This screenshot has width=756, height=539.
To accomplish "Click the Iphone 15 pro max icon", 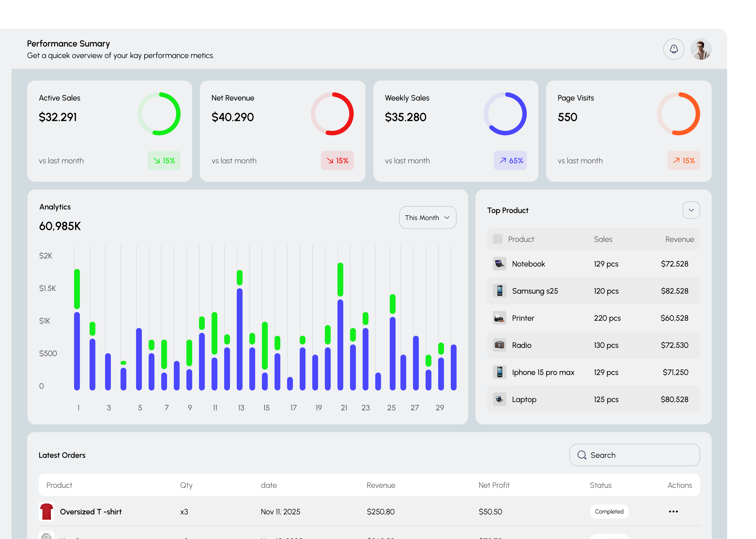I will (x=499, y=372).
